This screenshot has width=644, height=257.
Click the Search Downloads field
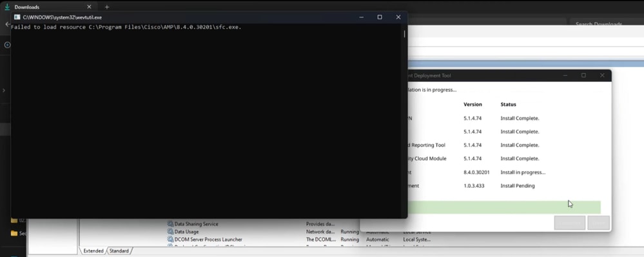pos(607,25)
